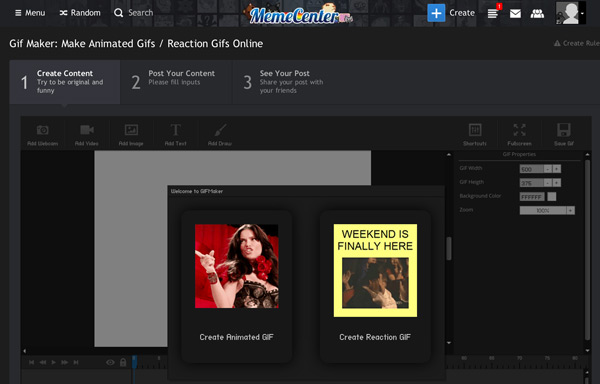Click the Create Reaction GIF thumbnail
This screenshot has width=600, height=384.
[x=375, y=270]
